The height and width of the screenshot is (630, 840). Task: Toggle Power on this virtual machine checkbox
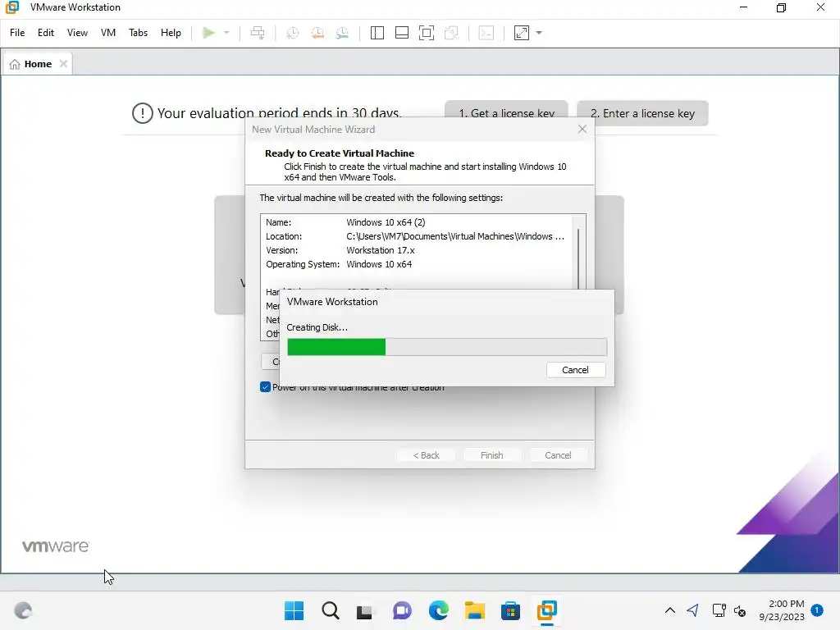(x=265, y=387)
